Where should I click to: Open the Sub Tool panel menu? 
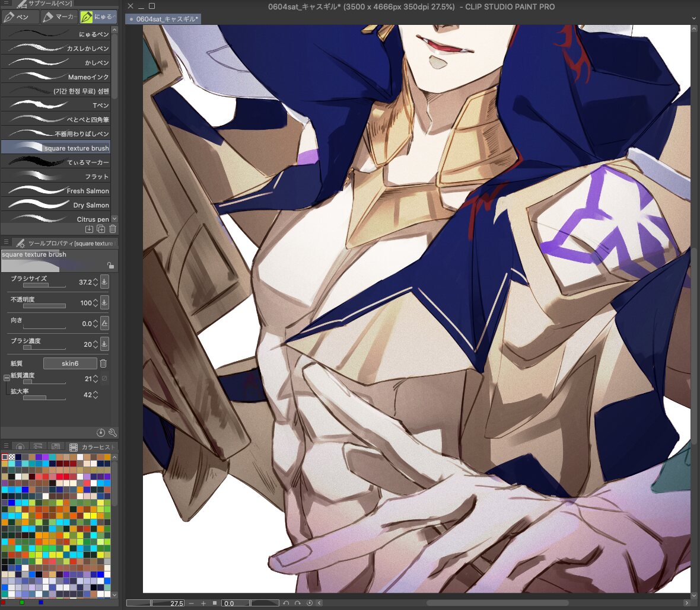click(7, 4)
